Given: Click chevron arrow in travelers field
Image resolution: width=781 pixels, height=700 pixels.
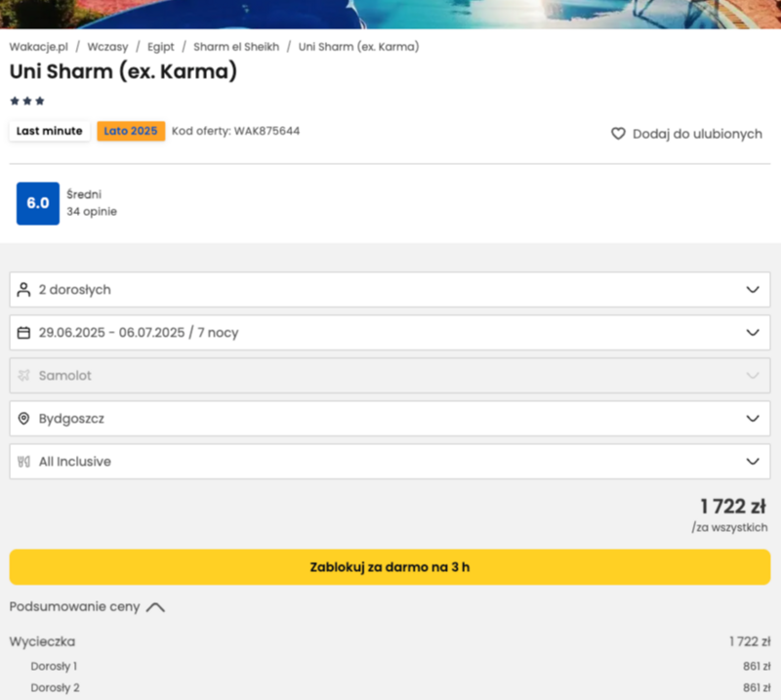Looking at the screenshot, I should [753, 289].
